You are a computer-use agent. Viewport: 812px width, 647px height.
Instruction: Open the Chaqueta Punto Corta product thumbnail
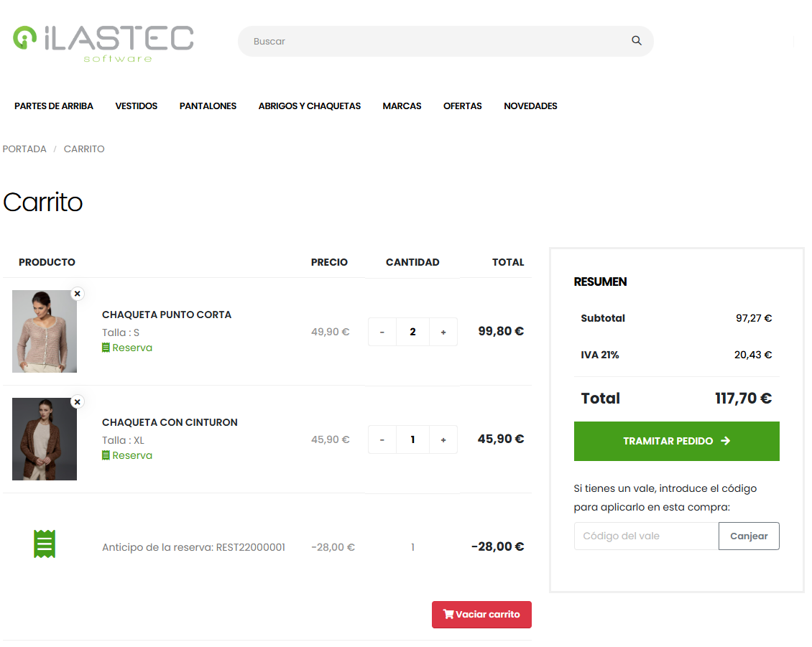point(45,332)
